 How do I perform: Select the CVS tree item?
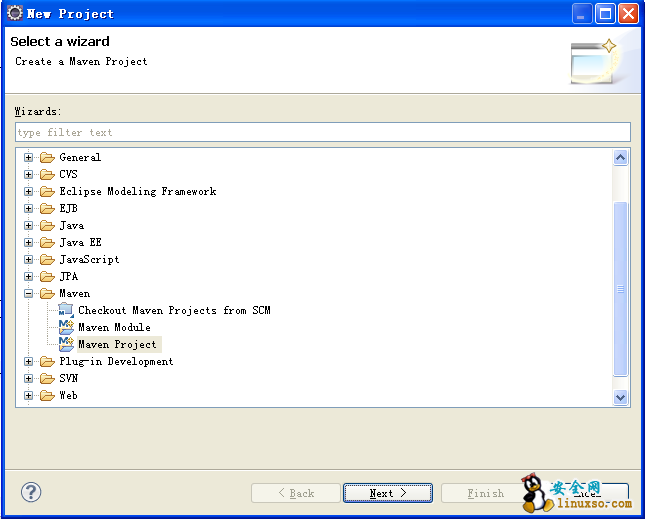click(68, 174)
